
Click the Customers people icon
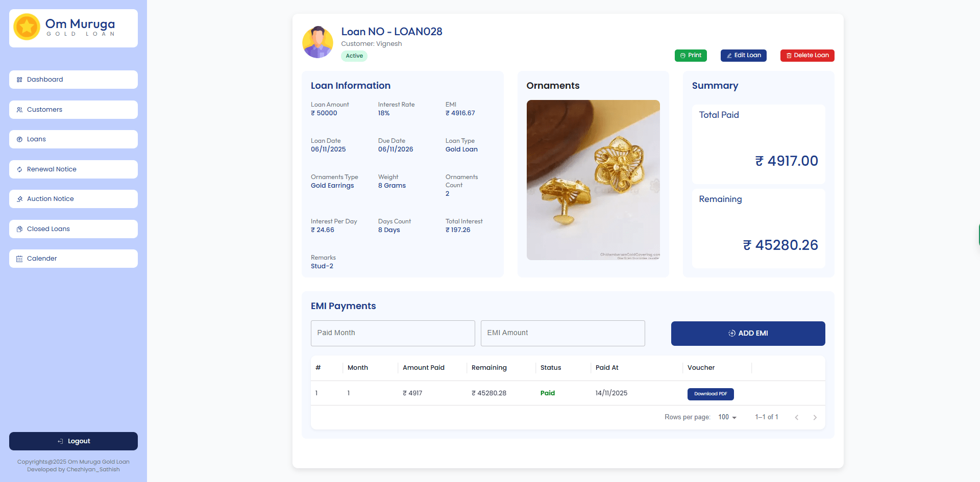[x=19, y=110]
